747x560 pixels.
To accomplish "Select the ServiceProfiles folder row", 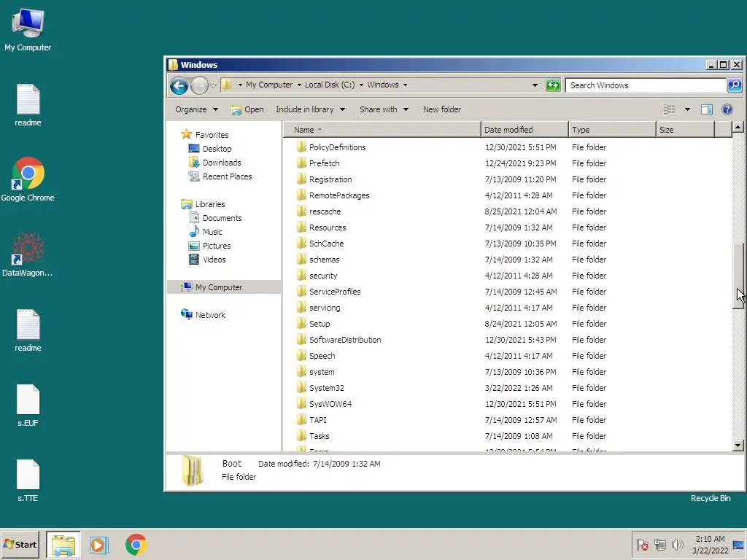I will pos(508,292).
